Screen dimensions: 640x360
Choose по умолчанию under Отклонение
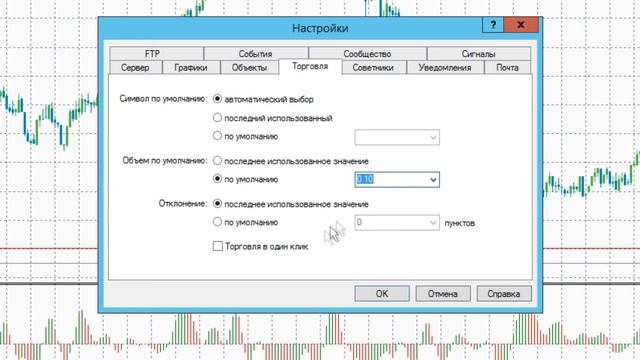[218, 222]
